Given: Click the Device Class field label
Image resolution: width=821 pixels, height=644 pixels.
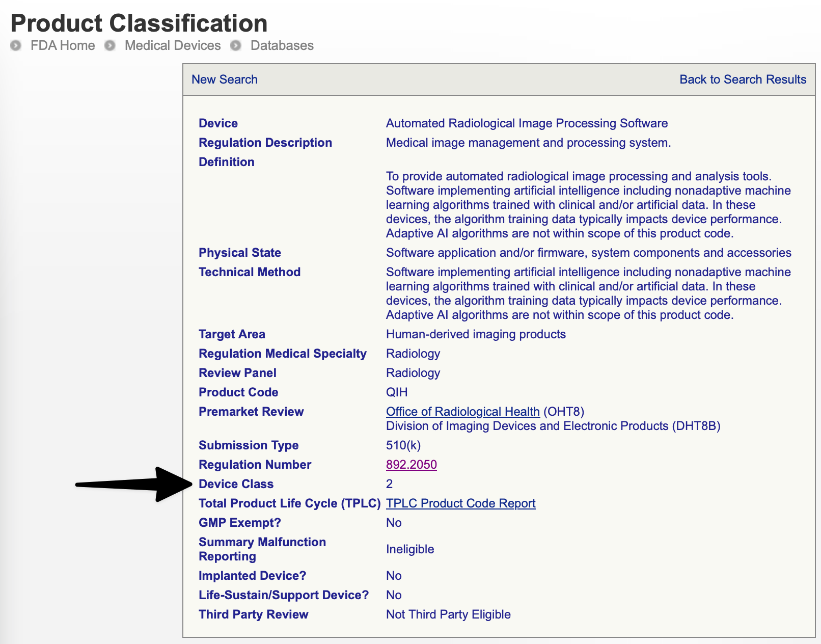Looking at the screenshot, I should [236, 484].
